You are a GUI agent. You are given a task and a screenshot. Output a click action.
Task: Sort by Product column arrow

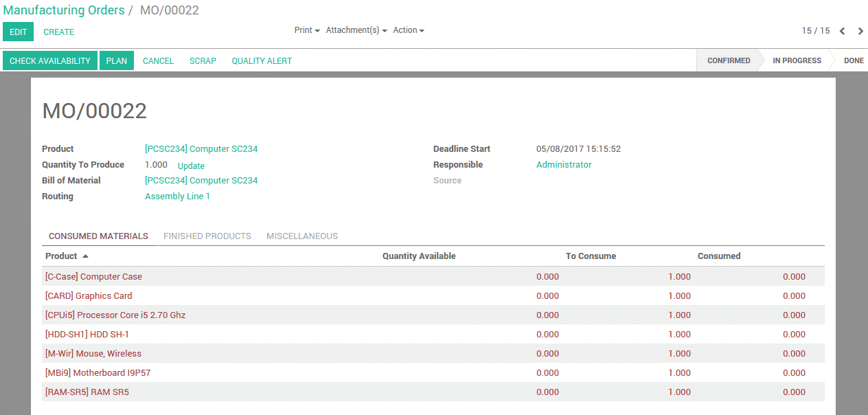point(85,256)
